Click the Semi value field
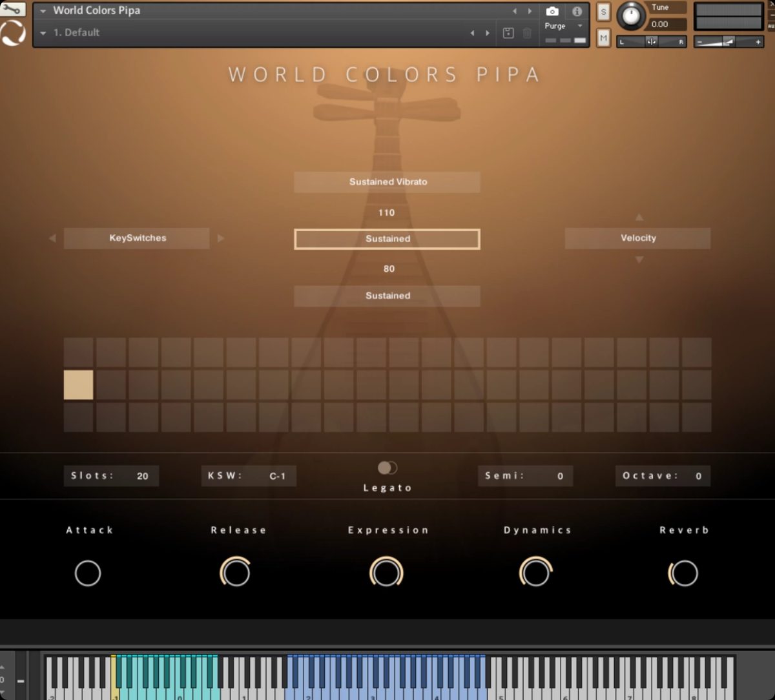Screen dimensions: 775x700 [525, 476]
